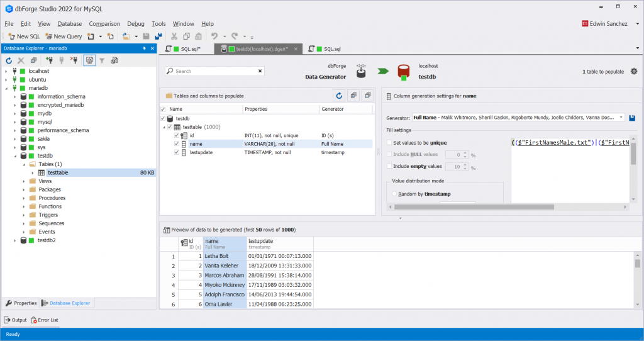Click the Disconnect plug icon with red X

click(74, 60)
